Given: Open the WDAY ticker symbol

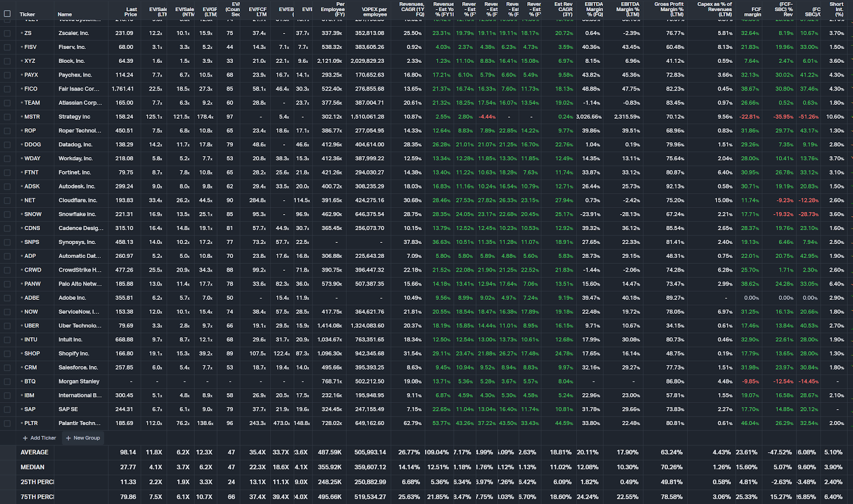Looking at the screenshot, I should coord(32,158).
